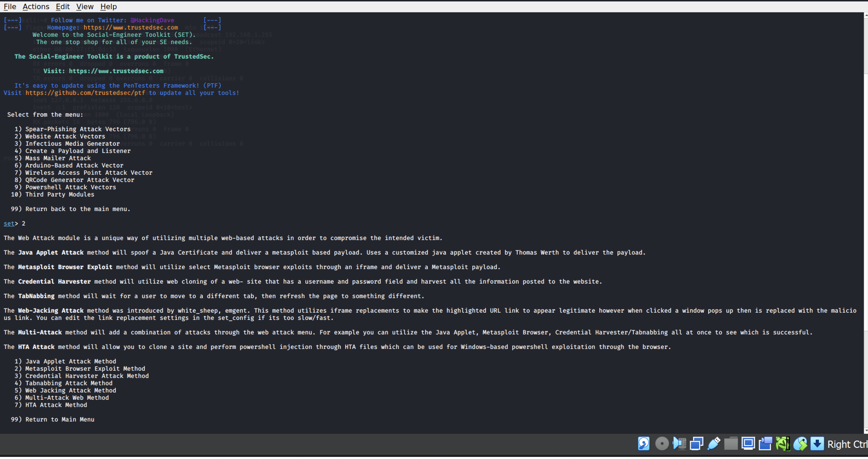Select View menu option
This screenshot has height=459, width=868.
84,6
